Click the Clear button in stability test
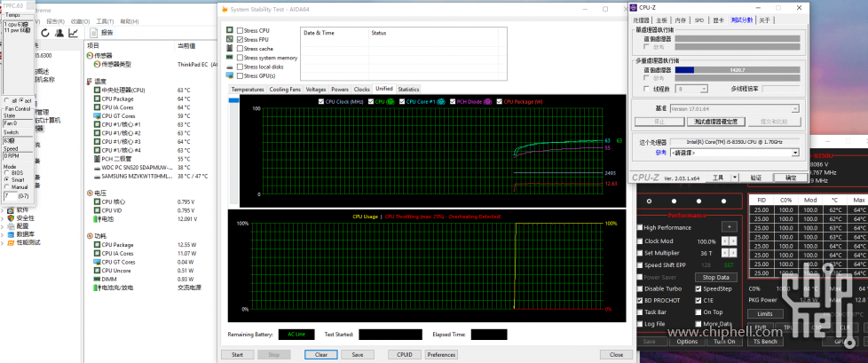 coord(321,355)
